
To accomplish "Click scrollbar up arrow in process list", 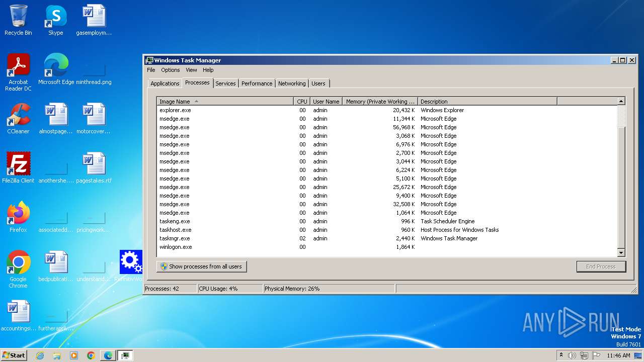I will coord(621,102).
